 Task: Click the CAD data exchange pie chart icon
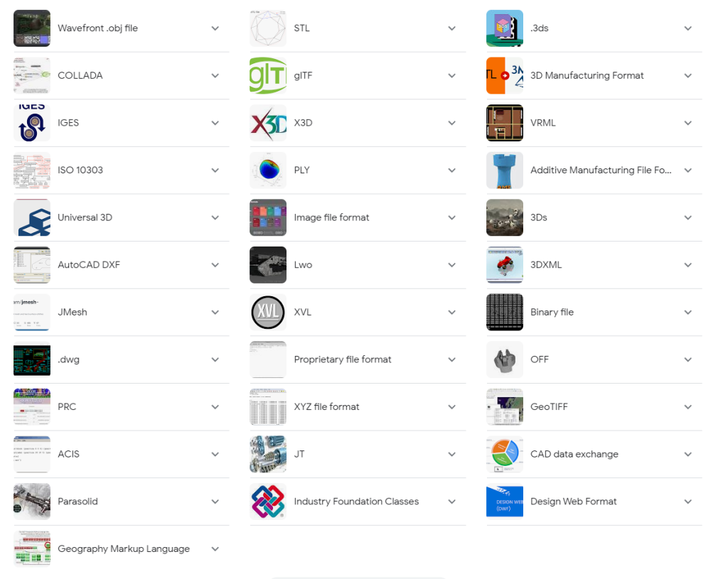505,454
